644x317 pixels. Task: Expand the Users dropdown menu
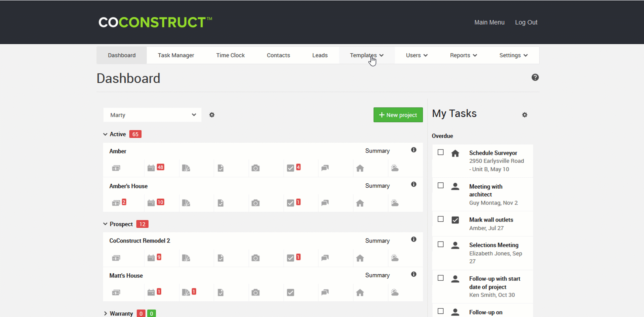(x=417, y=55)
